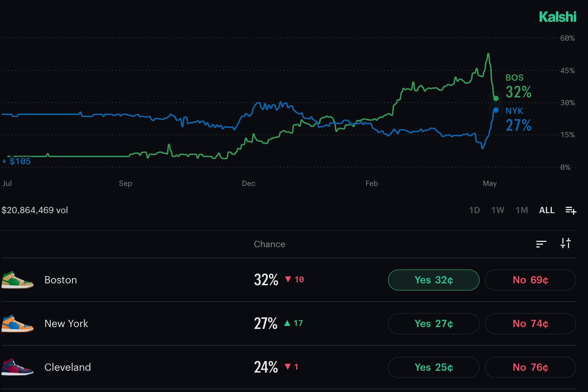Click the 45% y-axis label
The width and height of the screenshot is (588, 392).
[x=567, y=71]
